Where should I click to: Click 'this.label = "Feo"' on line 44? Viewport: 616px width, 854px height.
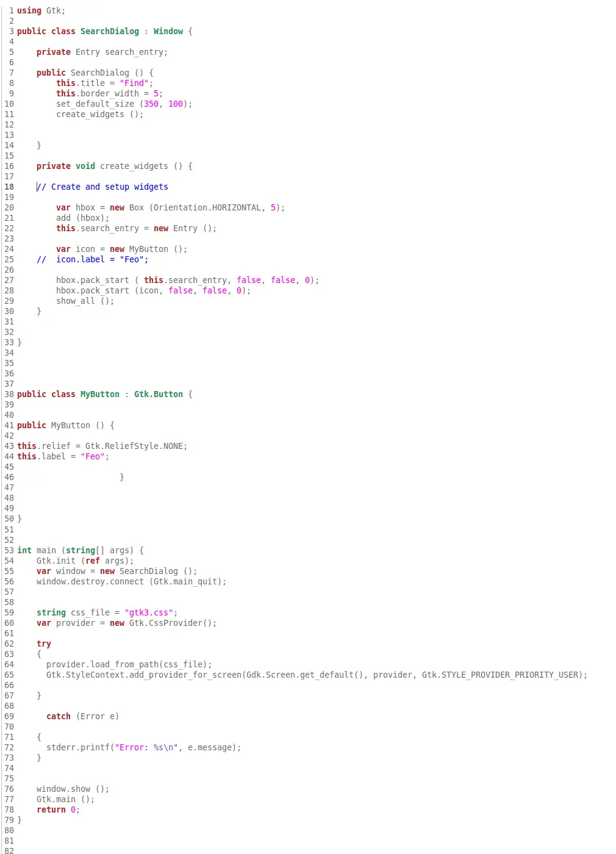point(63,456)
